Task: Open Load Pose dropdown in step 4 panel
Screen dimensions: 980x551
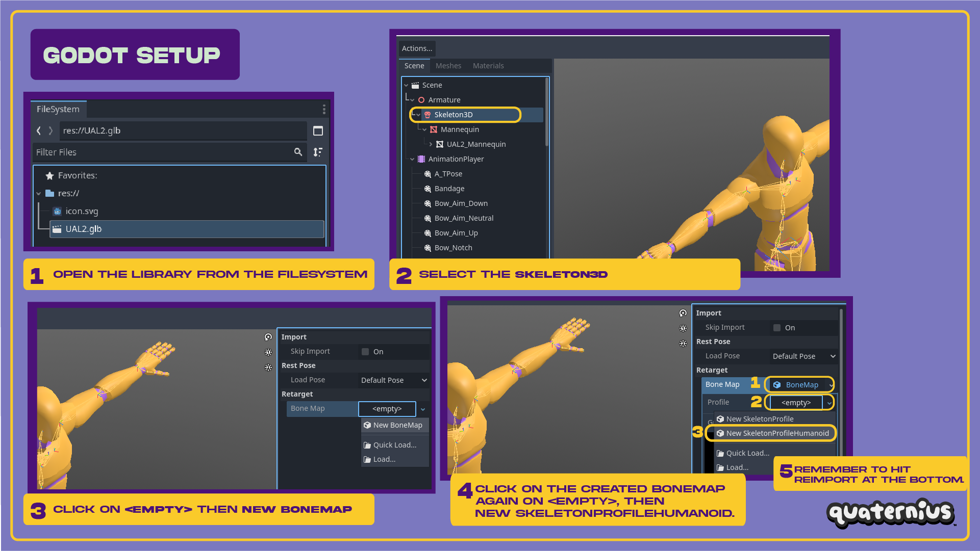Action: (x=804, y=356)
